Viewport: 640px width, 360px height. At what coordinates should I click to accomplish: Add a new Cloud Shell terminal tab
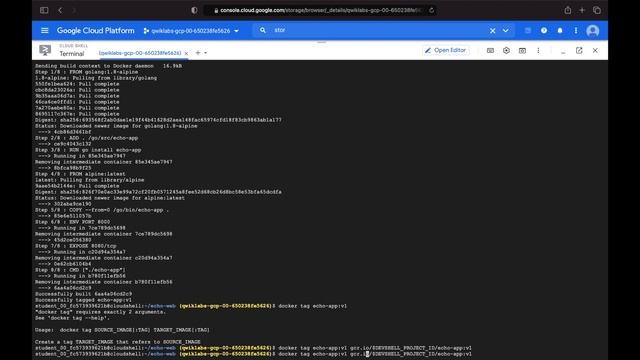click(x=198, y=53)
